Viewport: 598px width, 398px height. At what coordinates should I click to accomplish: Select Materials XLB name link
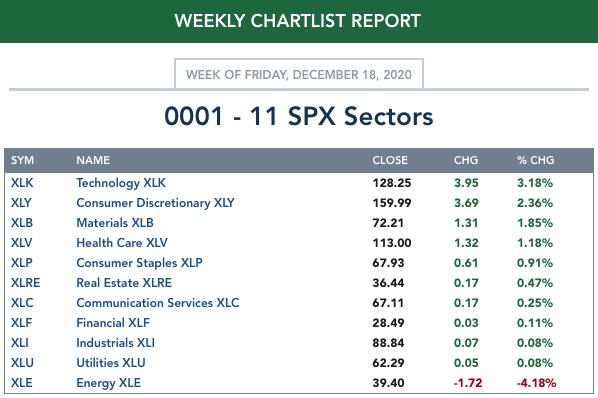pyautogui.click(x=115, y=223)
